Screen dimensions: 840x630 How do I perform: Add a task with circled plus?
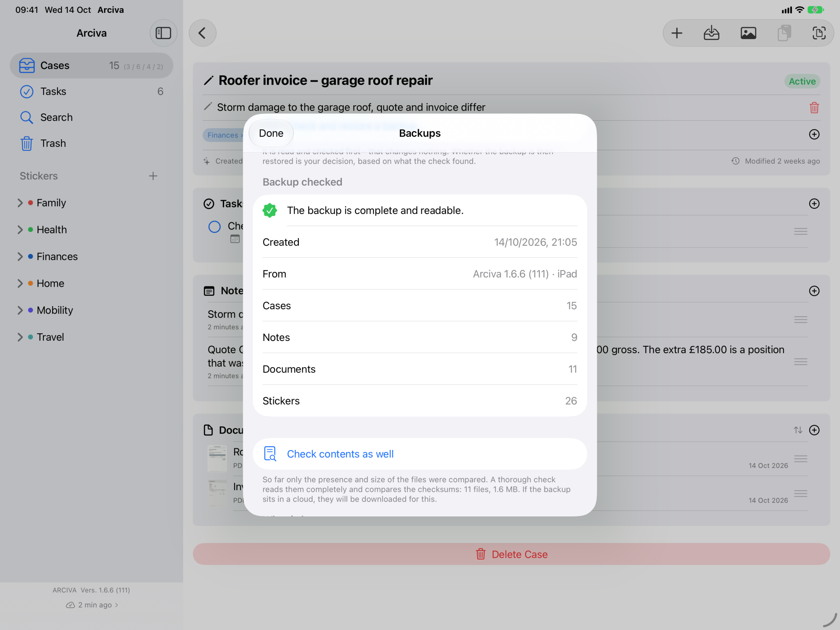pyautogui.click(x=814, y=203)
